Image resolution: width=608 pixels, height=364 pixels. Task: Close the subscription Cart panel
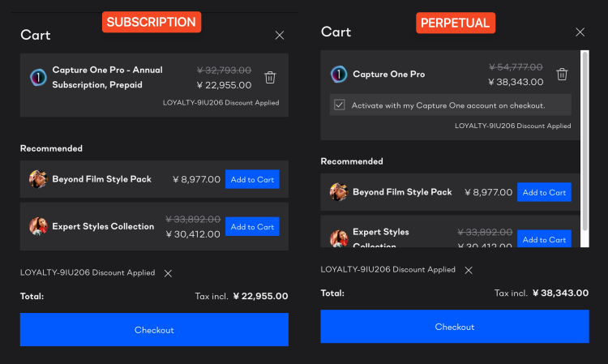click(279, 36)
